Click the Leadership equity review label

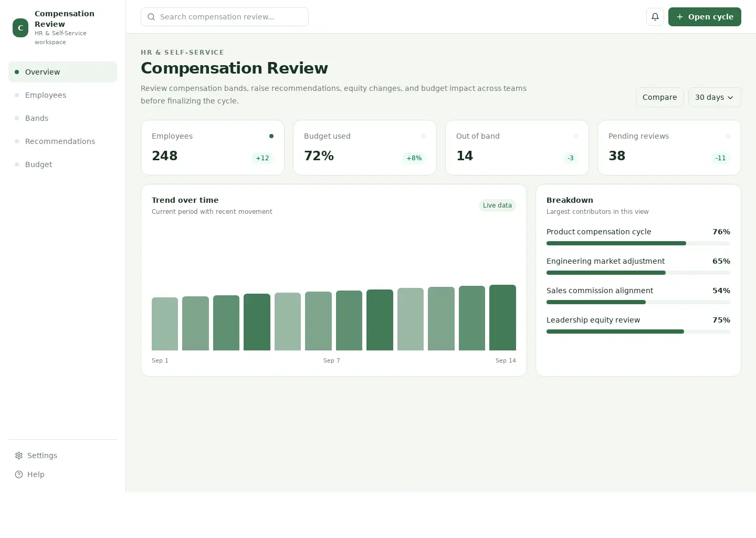click(x=593, y=320)
